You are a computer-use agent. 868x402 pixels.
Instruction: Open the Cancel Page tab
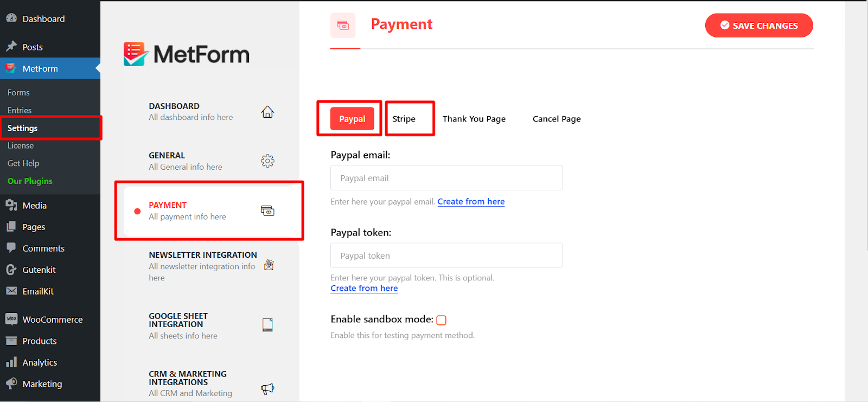(x=557, y=119)
